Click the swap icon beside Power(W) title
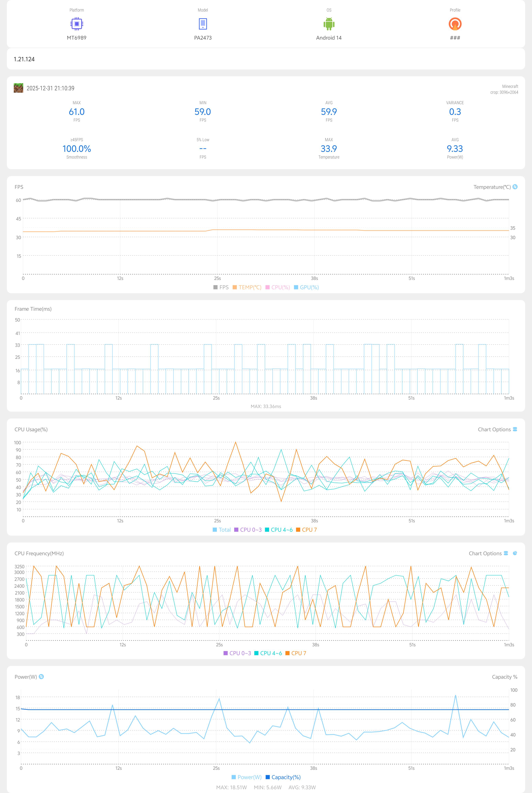This screenshot has width=532, height=793. pyautogui.click(x=41, y=677)
